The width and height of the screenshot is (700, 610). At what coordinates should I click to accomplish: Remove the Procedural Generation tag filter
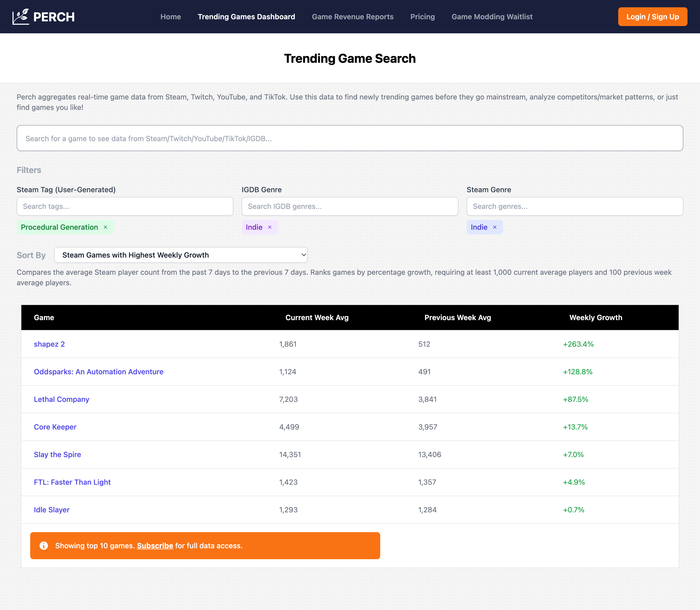point(105,227)
